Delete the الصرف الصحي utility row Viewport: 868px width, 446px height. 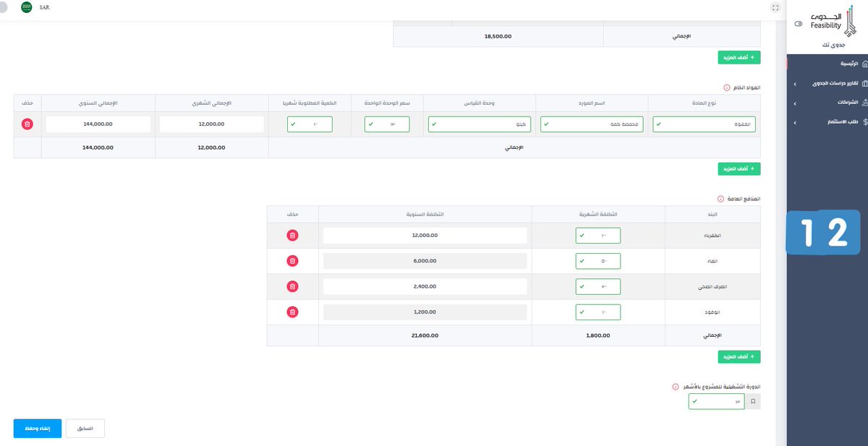(292, 286)
